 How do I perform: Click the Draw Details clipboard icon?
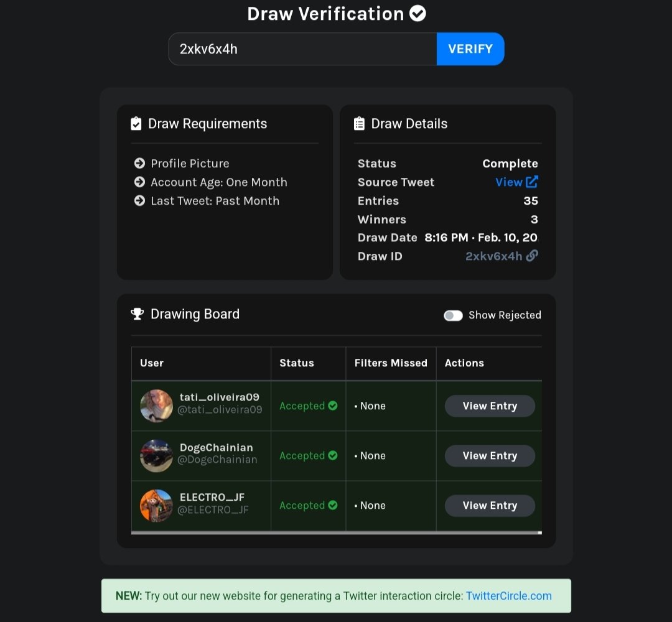359,123
